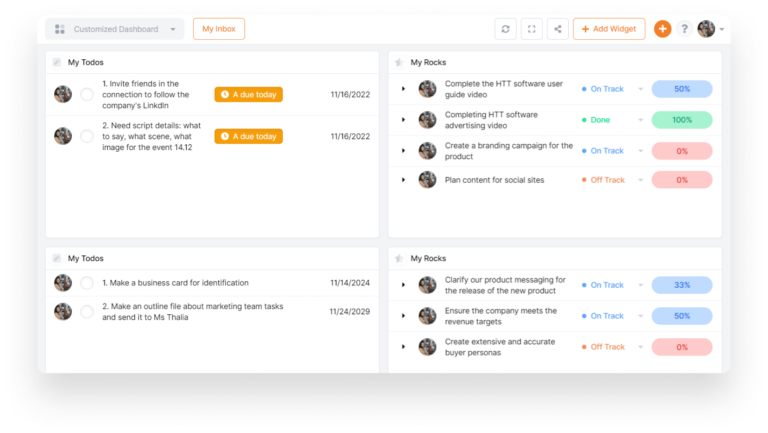Expand 'Complete the HTT software user guide' rock
This screenshot has width=768, height=433.
tap(403, 89)
